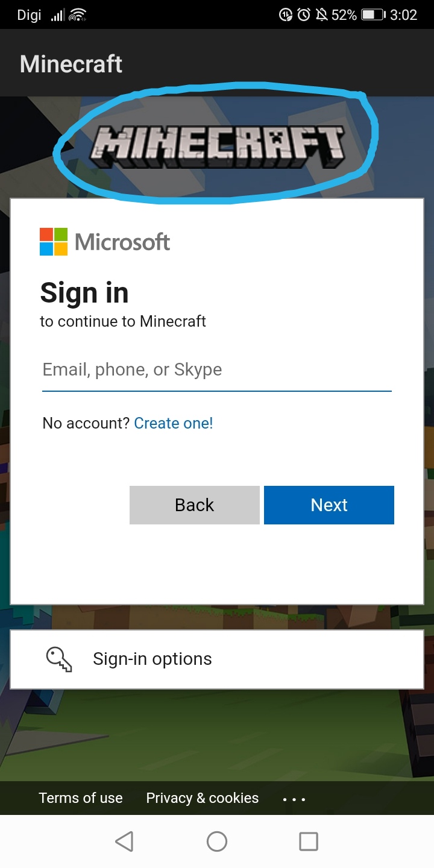Focus the Email, phone, or Skype field
Screen dimensions: 434x868
click(217, 370)
